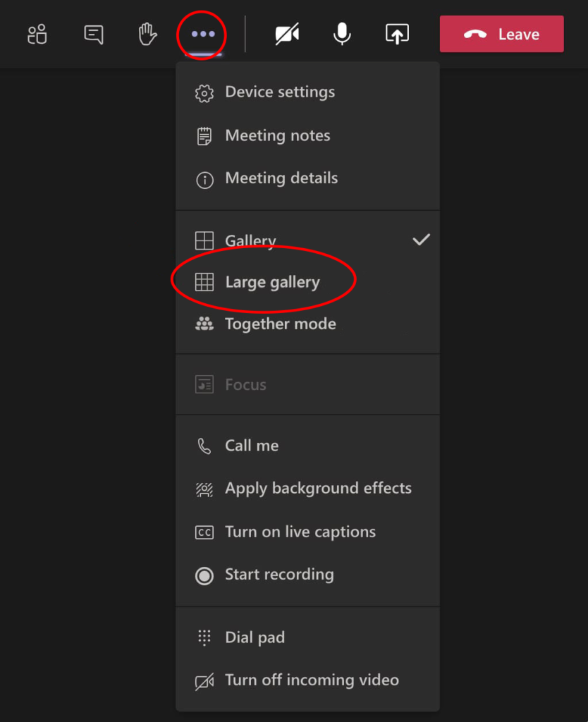The width and height of the screenshot is (588, 722).
Task: Click the More actions ellipsis button
Action: point(202,34)
